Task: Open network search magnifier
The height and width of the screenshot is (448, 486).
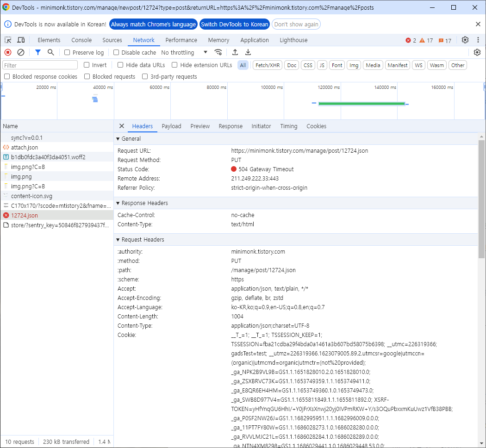Action: tap(51, 52)
